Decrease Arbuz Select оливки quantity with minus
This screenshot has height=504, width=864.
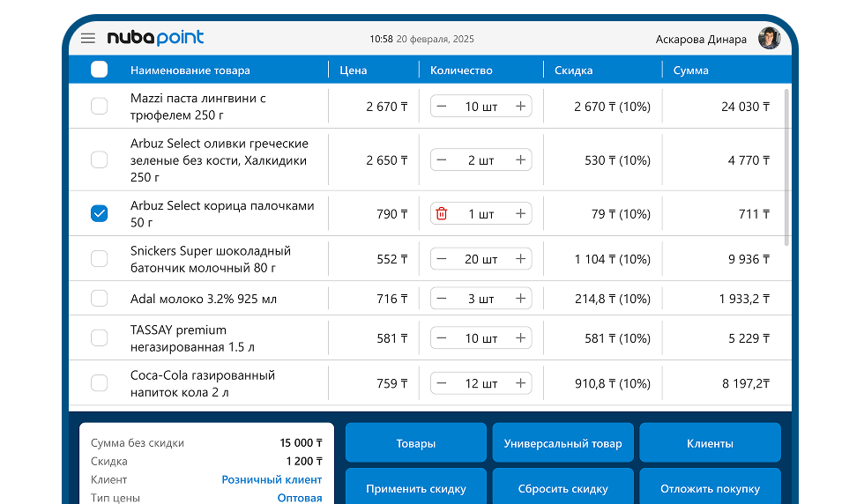442,160
